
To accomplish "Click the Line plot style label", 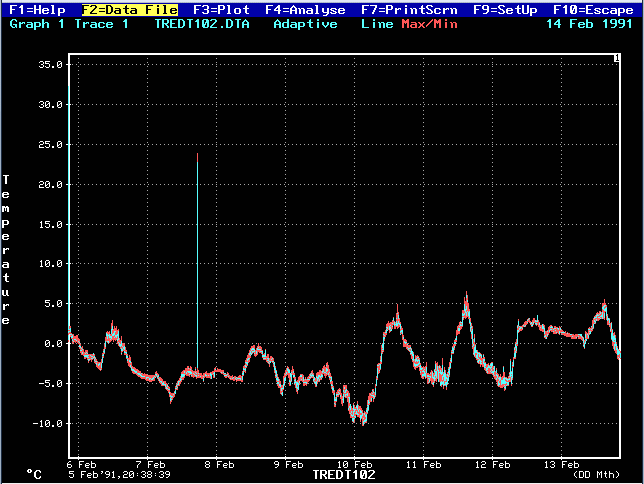I will pos(376,23).
